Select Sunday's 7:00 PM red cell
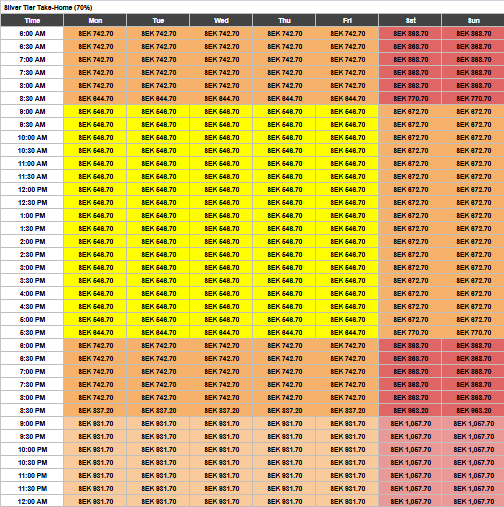The width and height of the screenshot is (504, 507). pyautogui.click(x=473, y=372)
